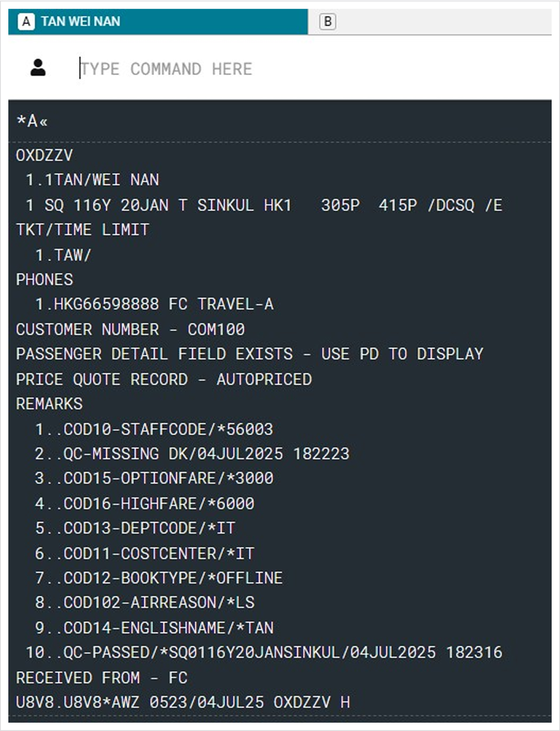Select phone line HKG66598888 FC TRAVEL-A

(x=154, y=304)
